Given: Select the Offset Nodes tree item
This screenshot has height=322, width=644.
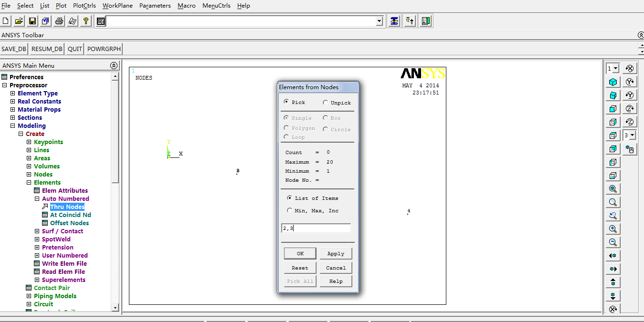Looking at the screenshot, I should coord(69,223).
